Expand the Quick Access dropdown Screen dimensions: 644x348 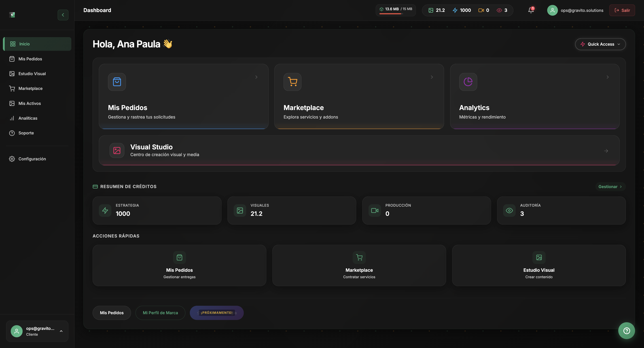[x=600, y=44]
